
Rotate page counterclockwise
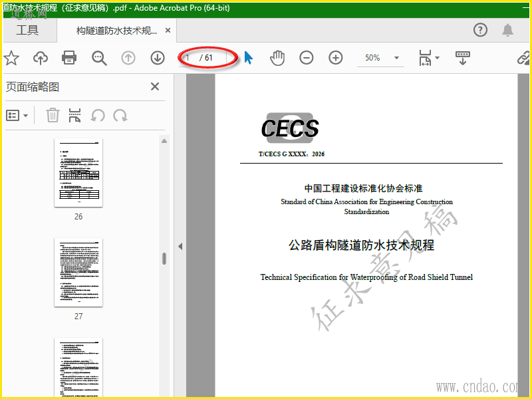(x=98, y=116)
